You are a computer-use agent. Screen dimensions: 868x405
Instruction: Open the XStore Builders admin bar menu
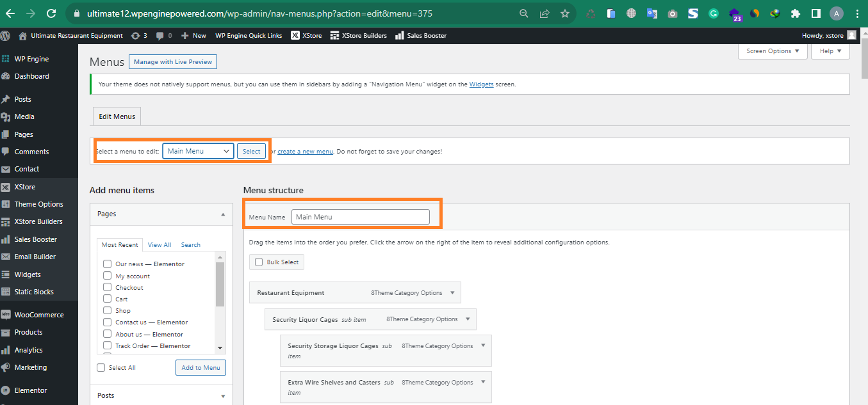358,35
